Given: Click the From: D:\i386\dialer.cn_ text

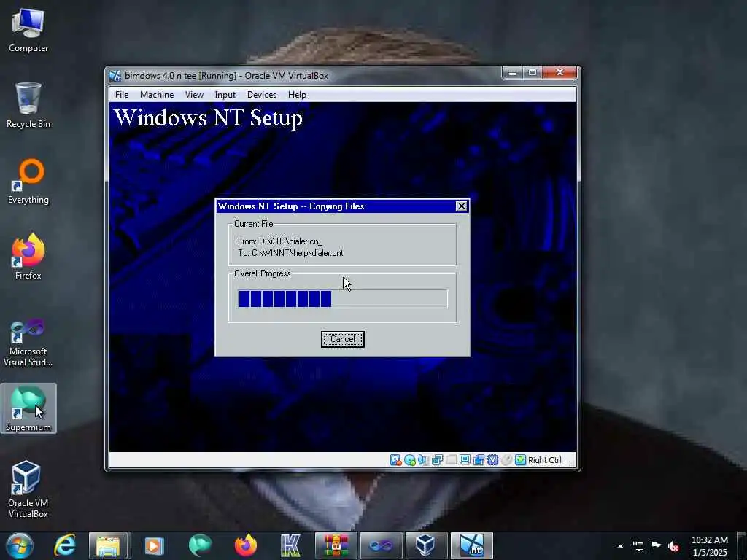Looking at the screenshot, I should (280, 241).
